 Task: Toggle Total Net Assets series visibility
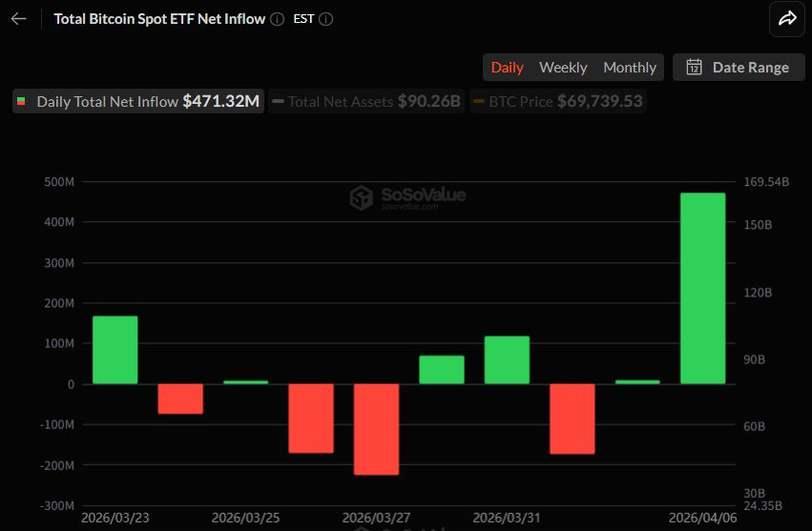[x=366, y=101]
